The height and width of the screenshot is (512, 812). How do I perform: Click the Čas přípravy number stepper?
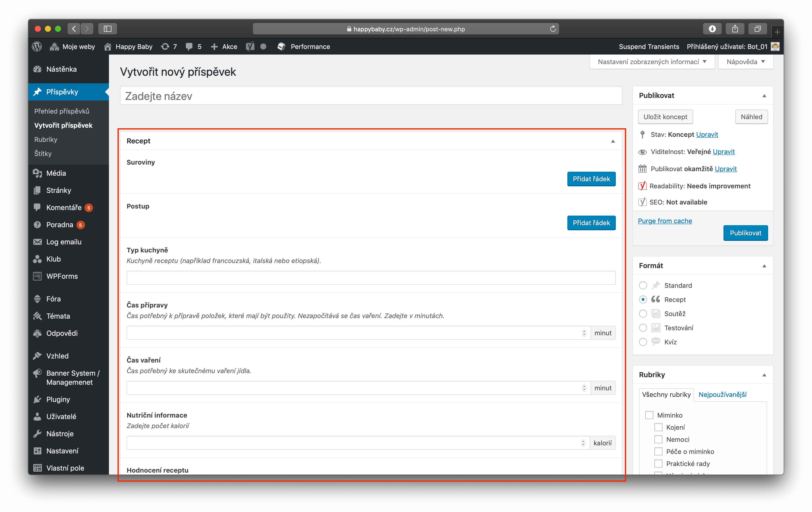coord(584,333)
